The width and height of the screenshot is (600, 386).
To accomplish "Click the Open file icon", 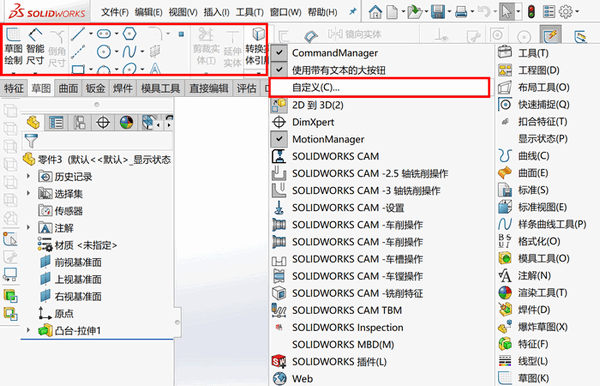I will click(414, 12).
